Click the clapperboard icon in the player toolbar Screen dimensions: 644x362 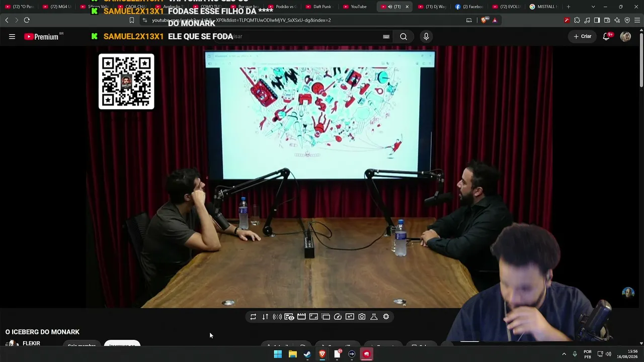[301, 317]
